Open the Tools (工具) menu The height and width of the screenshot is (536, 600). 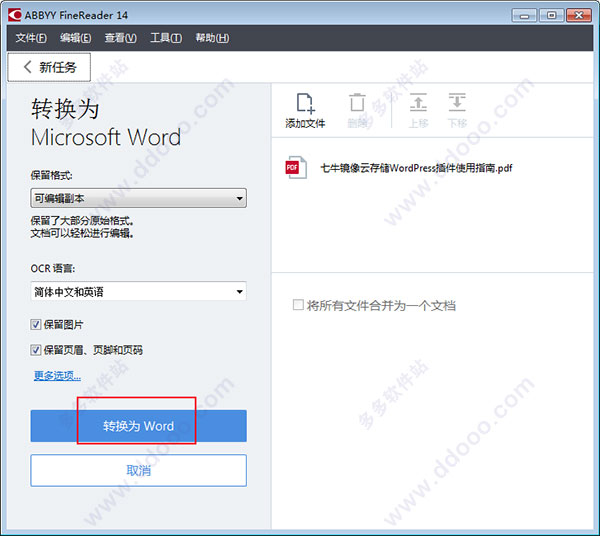coord(166,37)
